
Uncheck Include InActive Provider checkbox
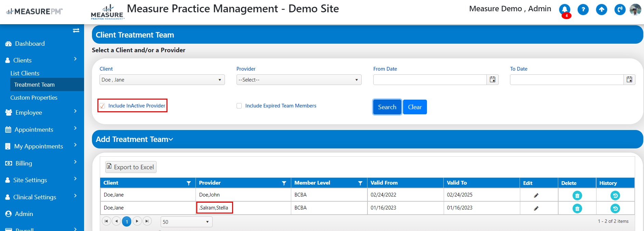(x=102, y=106)
